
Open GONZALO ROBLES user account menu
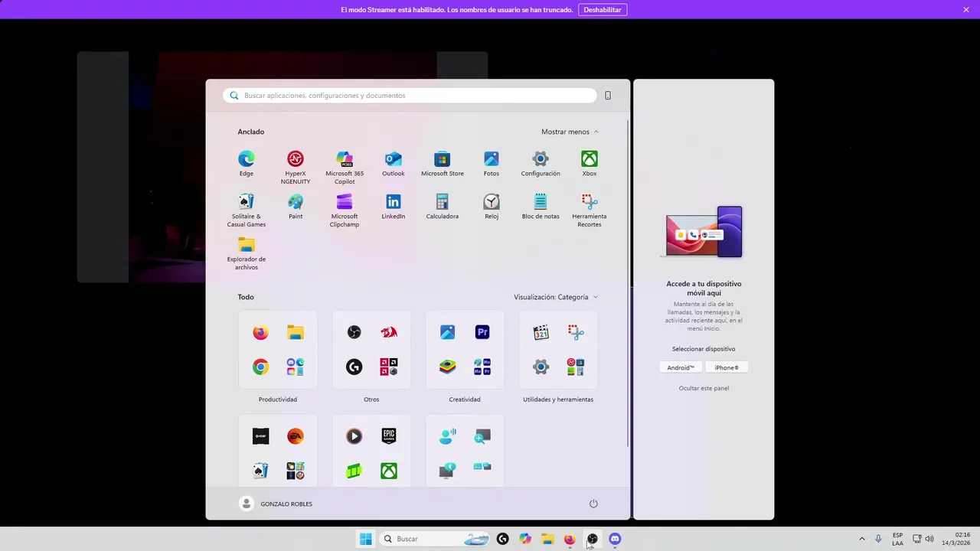pos(276,504)
